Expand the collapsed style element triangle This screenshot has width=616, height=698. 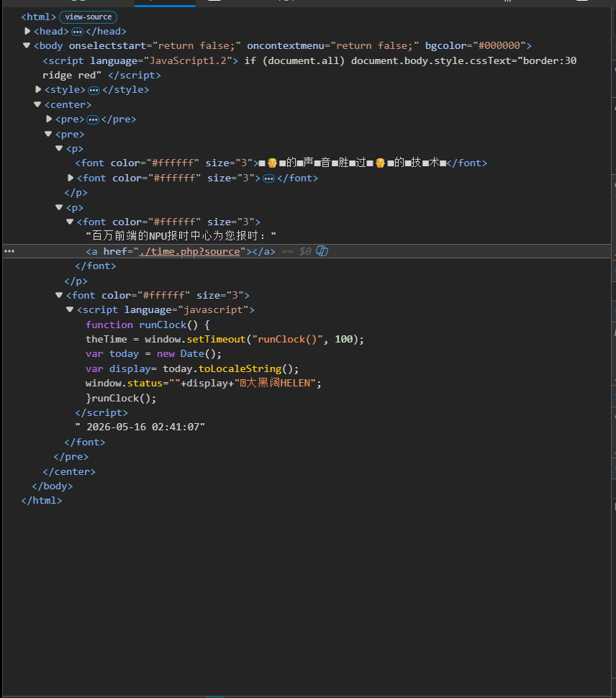tap(38, 89)
